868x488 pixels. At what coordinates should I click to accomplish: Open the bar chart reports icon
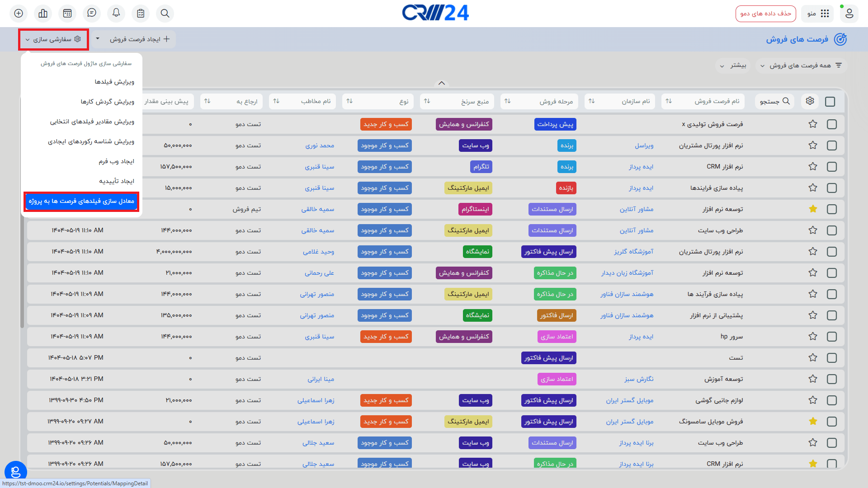(43, 14)
